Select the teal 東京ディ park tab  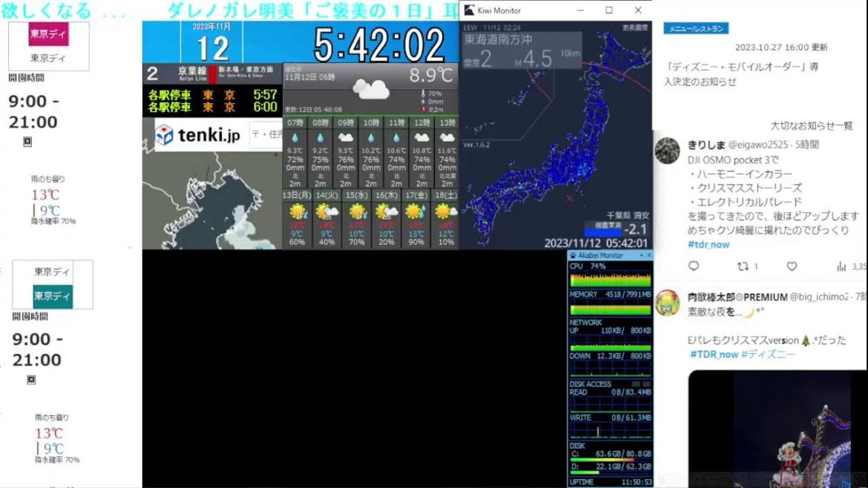point(52,297)
